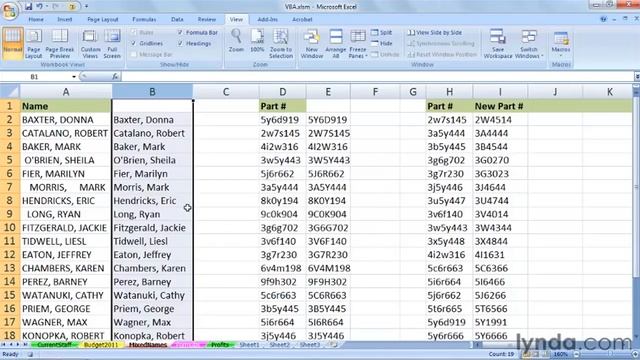Select cell 'Fitzgerald, Jackie'
Image resolution: width=640 pixels, height=360 pixels.
[152, 228]
